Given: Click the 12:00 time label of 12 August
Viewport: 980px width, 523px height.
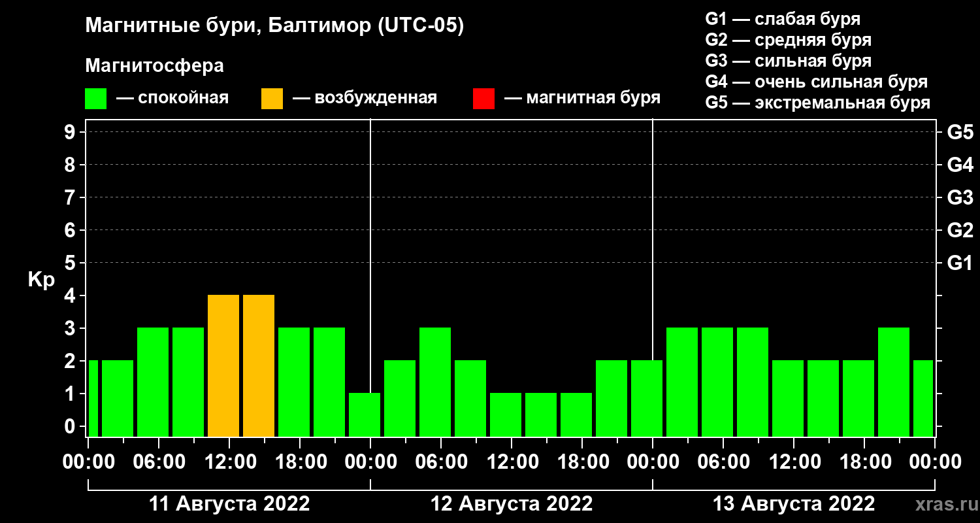Looking at the screenshot, I should point(512,462).
